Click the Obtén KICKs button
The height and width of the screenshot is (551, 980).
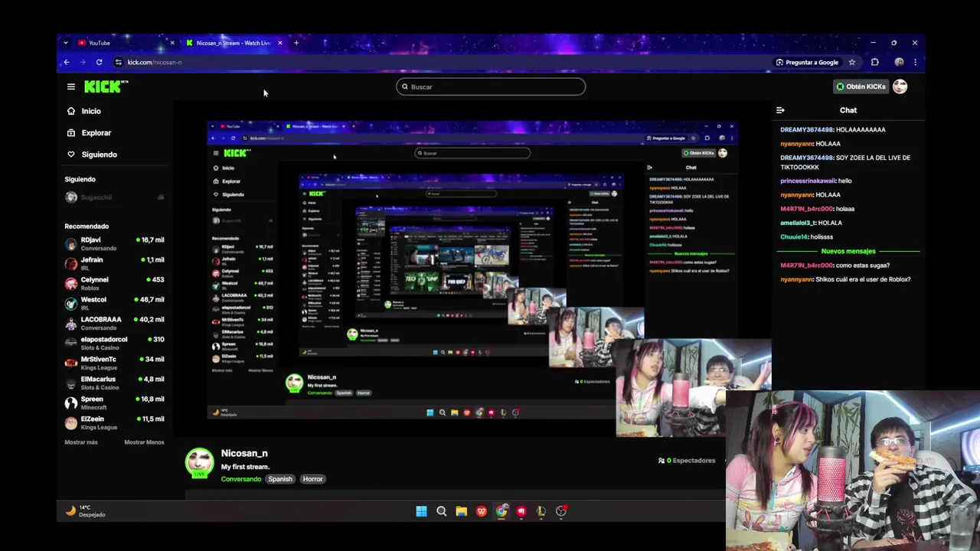(861, 86)
